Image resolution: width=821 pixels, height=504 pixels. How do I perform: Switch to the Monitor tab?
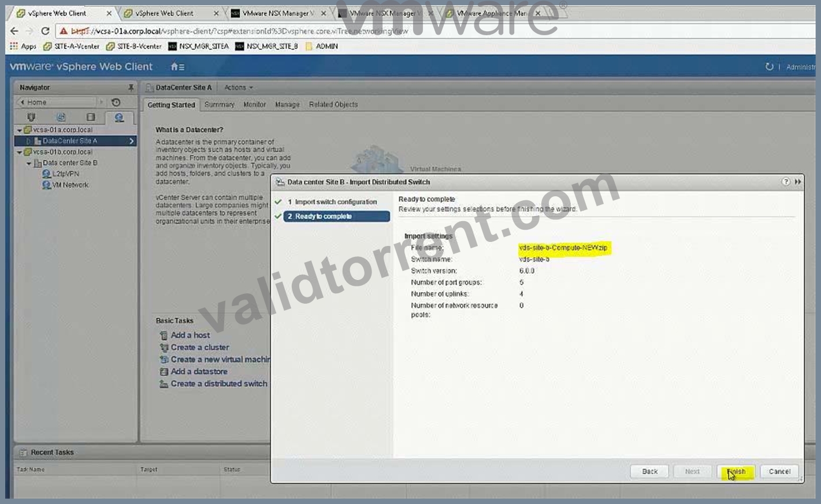254,105
